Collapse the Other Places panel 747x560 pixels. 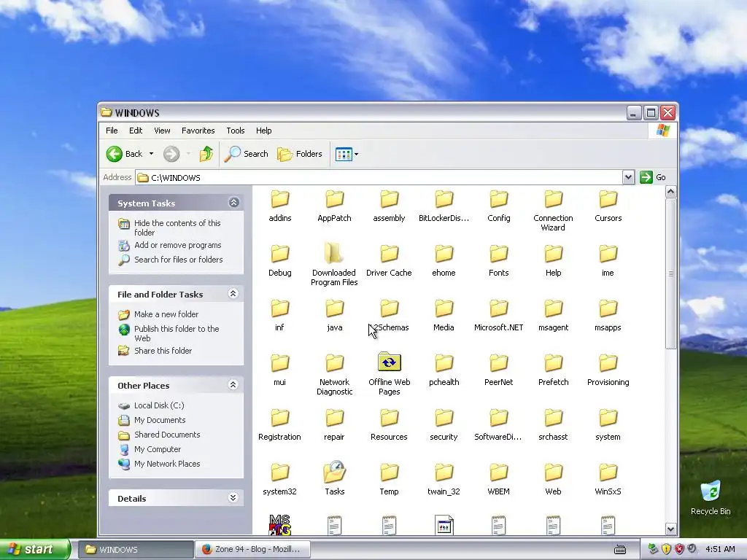[x=233, y=385]
